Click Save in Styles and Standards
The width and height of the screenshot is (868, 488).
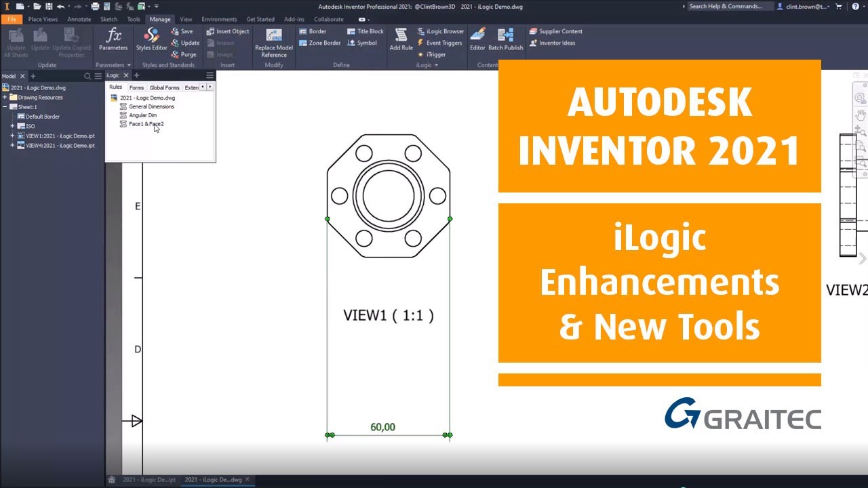[x=182, y=31]
